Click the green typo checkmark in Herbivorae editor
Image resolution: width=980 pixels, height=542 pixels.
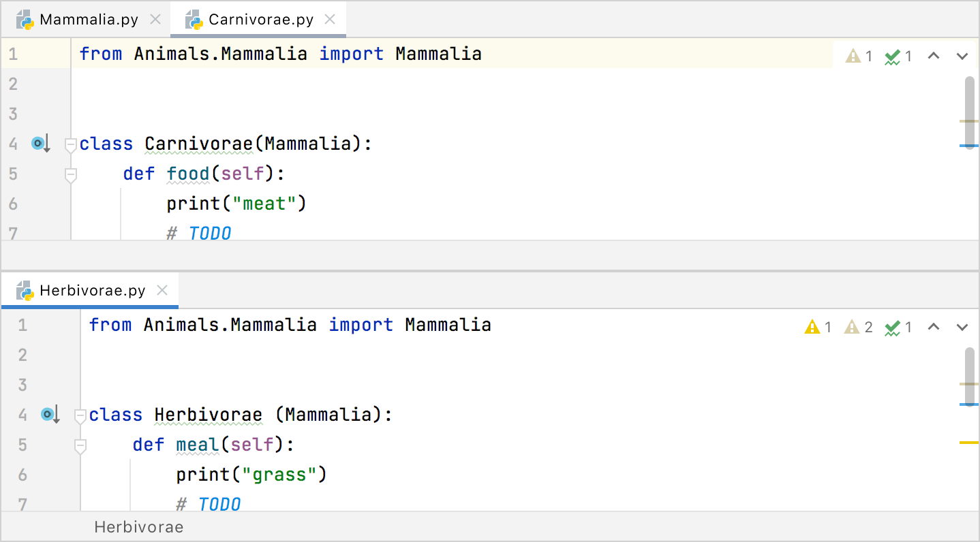tap(898, 327)
